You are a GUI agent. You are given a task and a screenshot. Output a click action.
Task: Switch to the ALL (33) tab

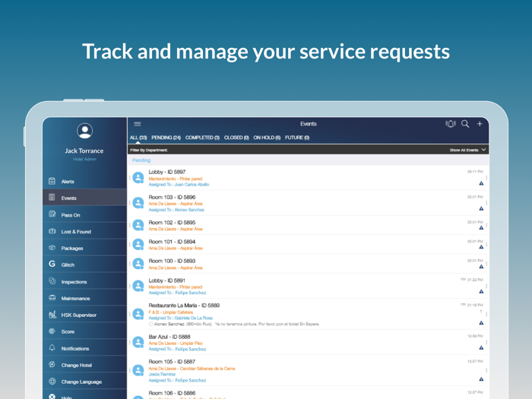tap(138, 138)
